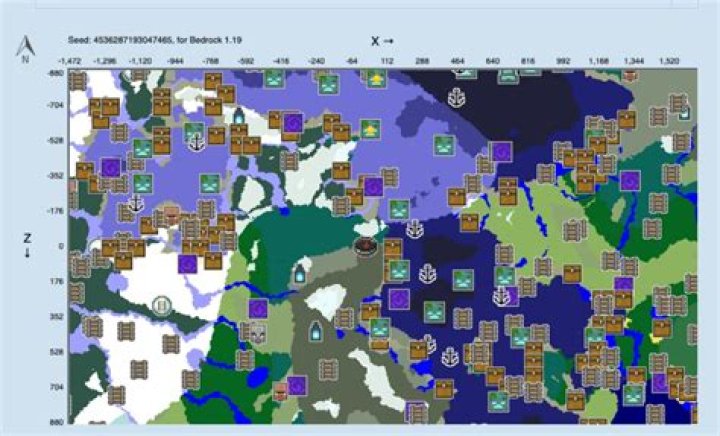Select the dark round spawn point marker
720x436 pixels.
click(x=367, y=244)
